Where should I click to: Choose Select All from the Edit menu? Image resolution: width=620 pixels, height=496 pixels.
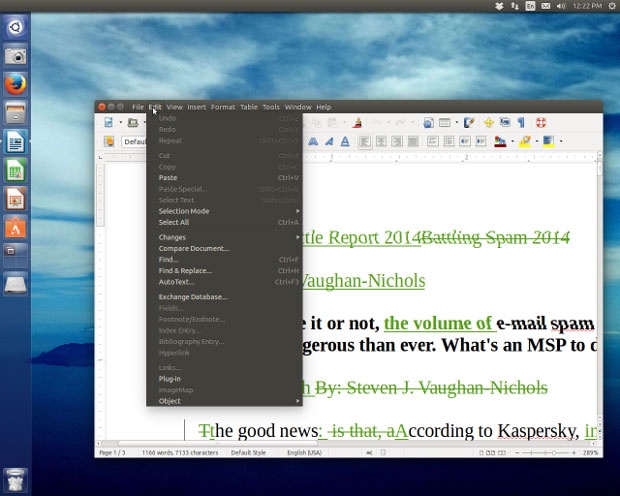click(x=224, y=222)
